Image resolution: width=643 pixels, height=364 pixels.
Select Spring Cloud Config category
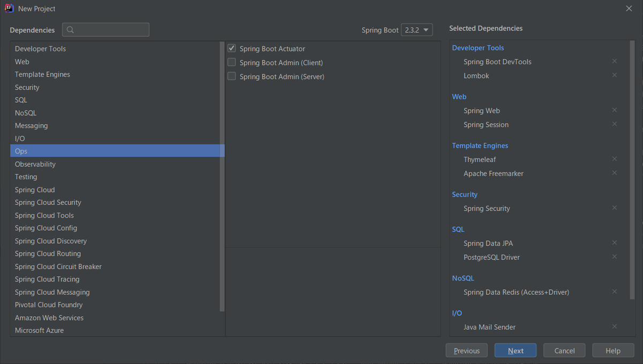(x=115, y=228)
